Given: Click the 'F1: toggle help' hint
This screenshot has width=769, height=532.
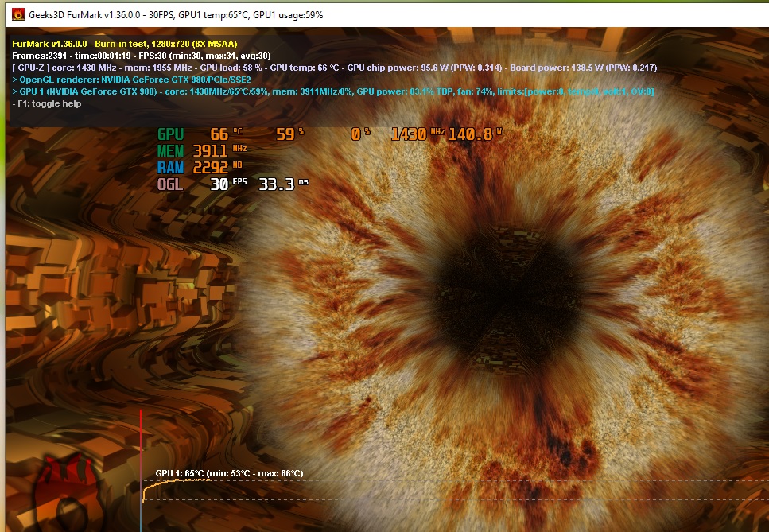Looking at the screenshot, I should 47,103.
